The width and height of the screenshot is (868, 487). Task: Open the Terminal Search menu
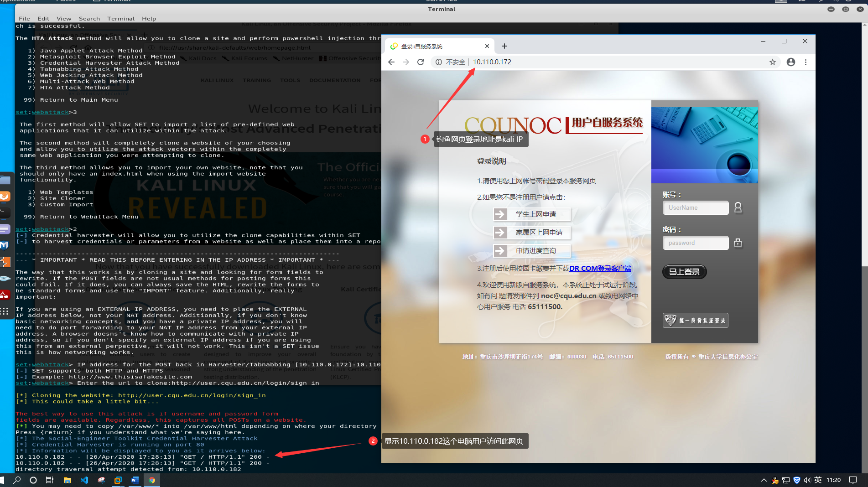coord(89,19)
